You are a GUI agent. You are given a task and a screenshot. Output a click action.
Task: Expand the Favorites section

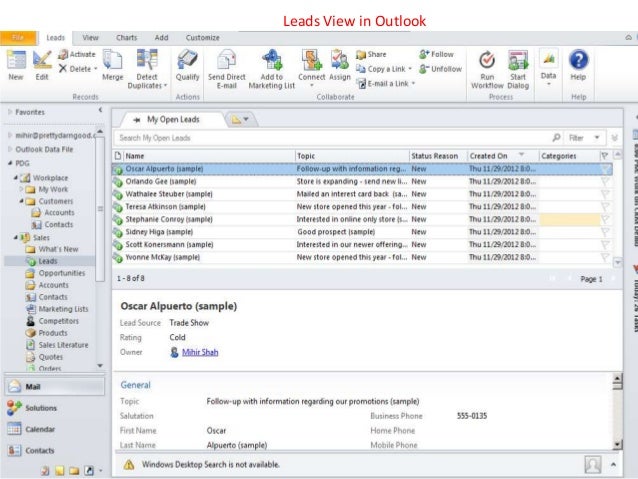(x=10, y=112)
